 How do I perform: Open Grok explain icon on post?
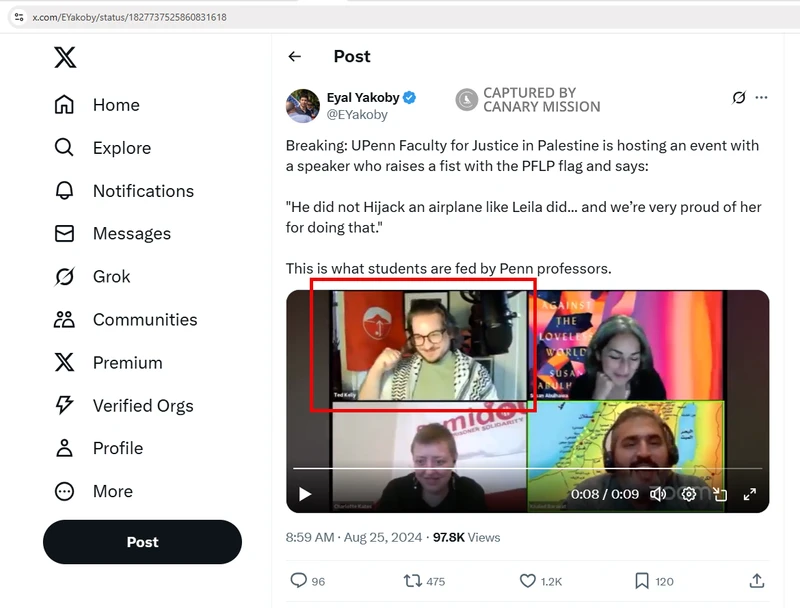(x=739, y=98)
